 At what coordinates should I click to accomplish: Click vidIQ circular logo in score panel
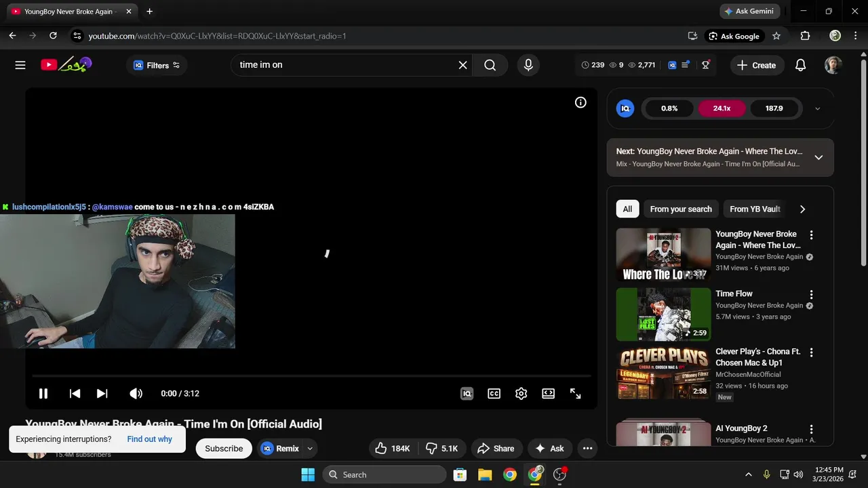pyautogui.click(x=625, y=108)
